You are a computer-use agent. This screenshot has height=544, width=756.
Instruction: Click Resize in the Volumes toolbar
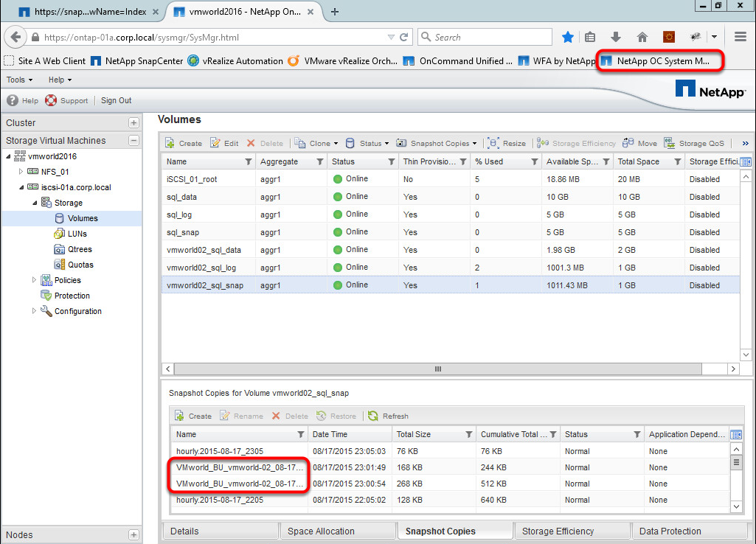pyautogui.click(x=507, y=143)
